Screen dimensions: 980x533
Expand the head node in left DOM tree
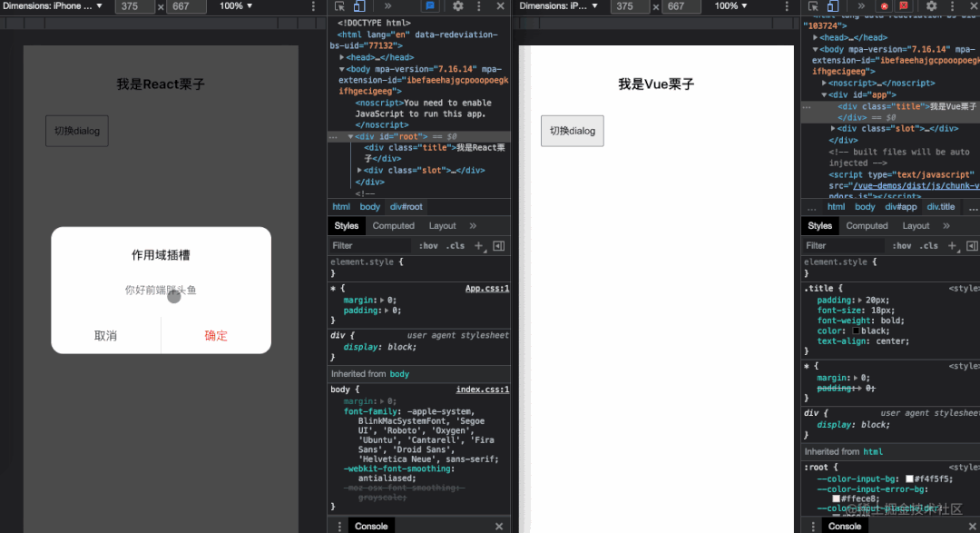(342, 57)
